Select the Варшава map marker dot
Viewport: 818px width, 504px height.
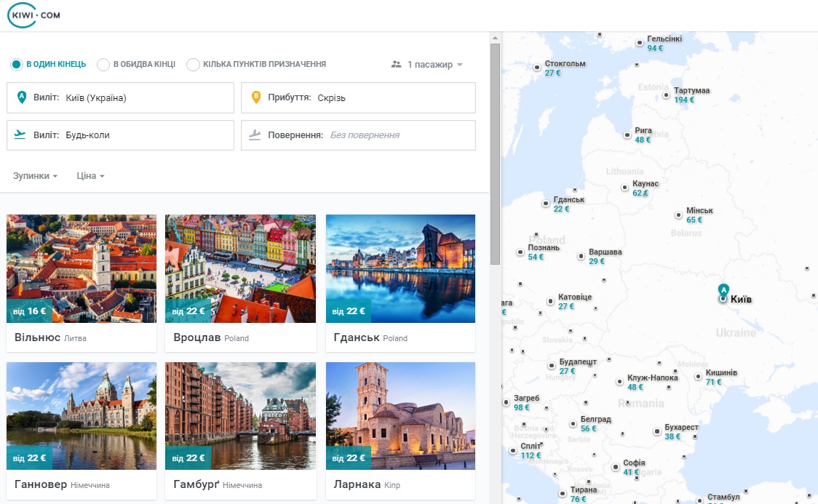(x=581, y=256)
